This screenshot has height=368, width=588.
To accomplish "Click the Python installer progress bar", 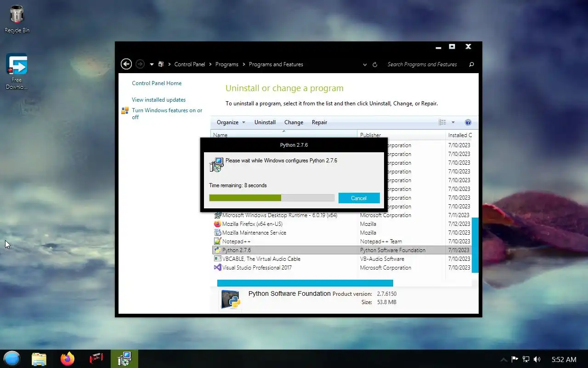I will pyautogui.click(x=271, y=198).
